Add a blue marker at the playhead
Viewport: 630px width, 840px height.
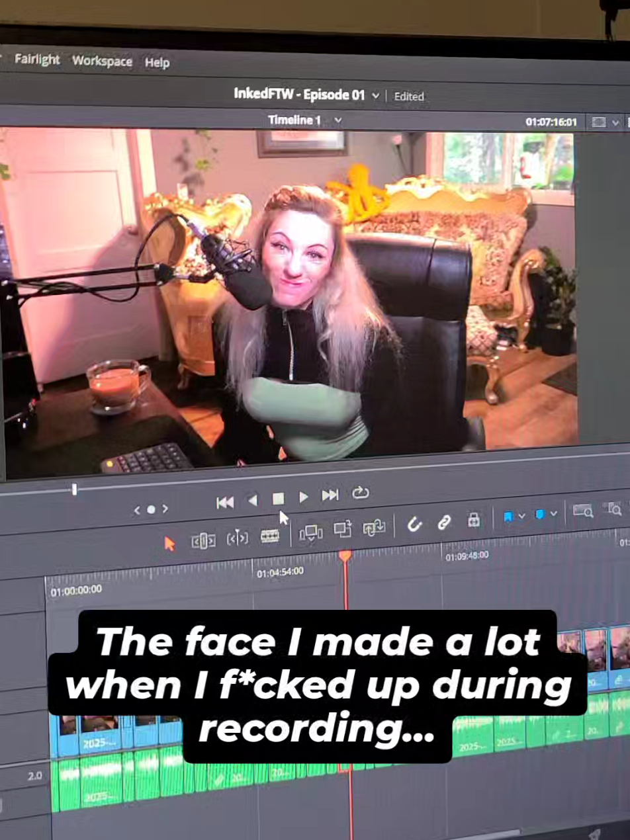click(539, 515)
